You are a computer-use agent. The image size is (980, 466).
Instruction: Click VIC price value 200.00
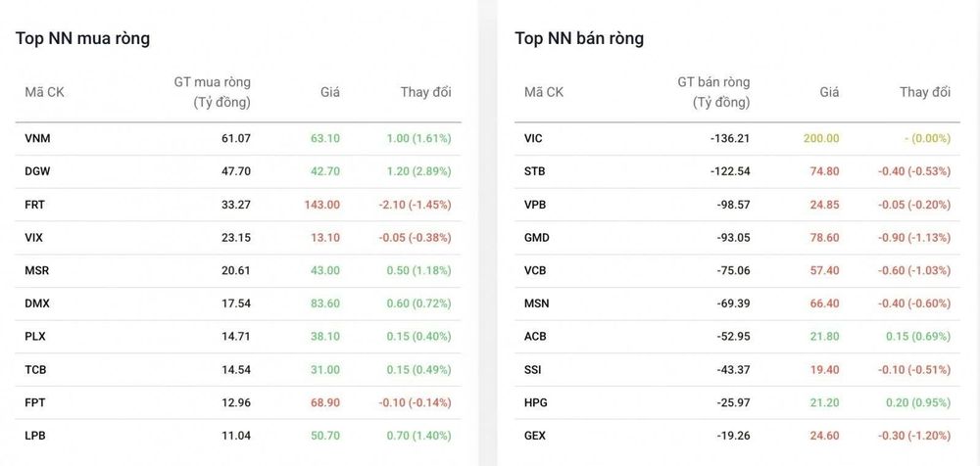820,139
